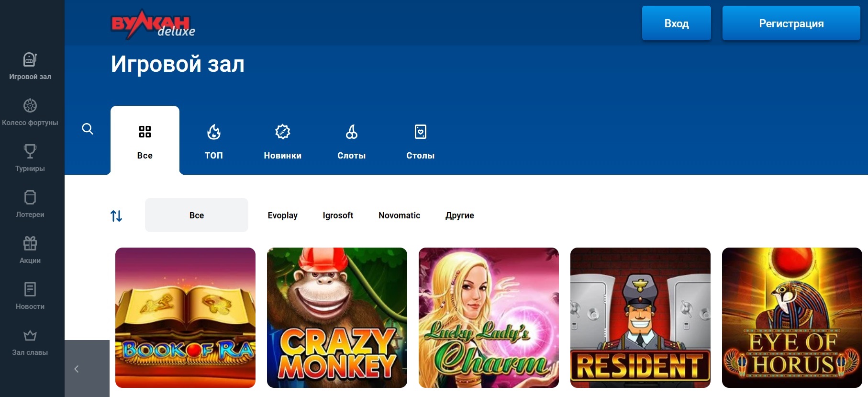Click the Вулкан deluxe logo
The height and width of the screenshot is (397, 868).
click(153, 24)
